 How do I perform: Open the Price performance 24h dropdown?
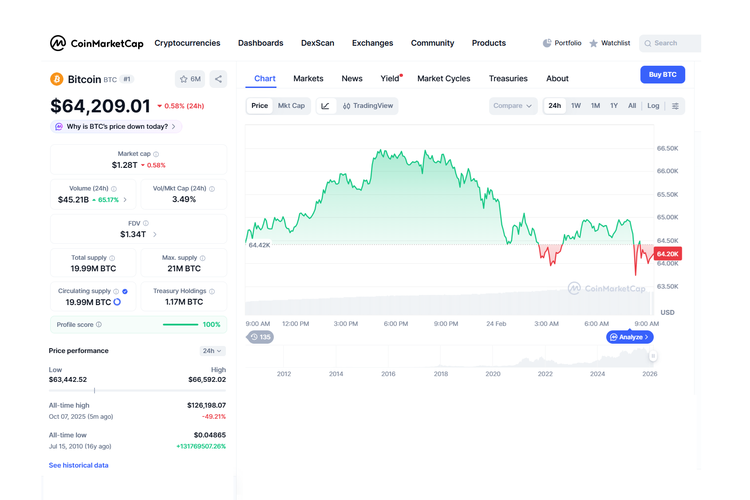coord(212,351)
